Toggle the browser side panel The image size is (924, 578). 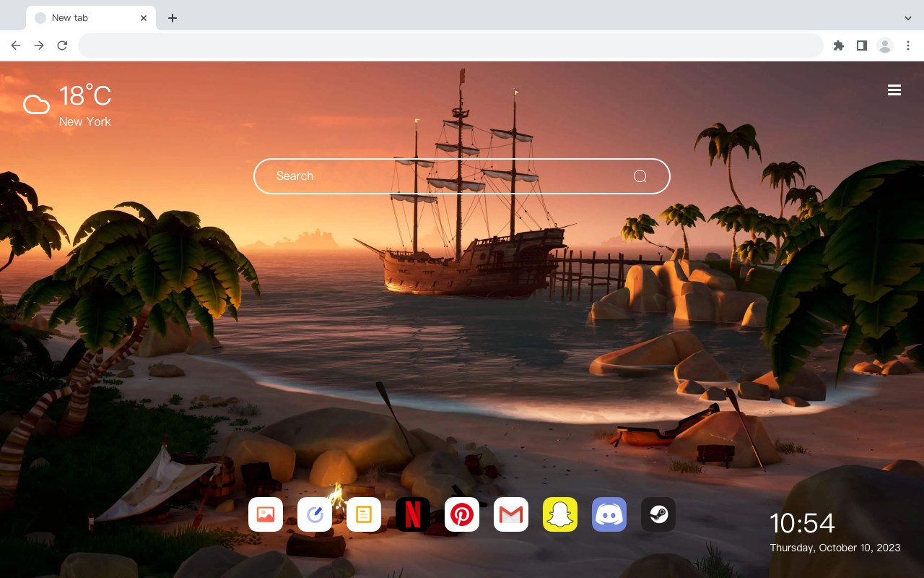pos(861,46)
